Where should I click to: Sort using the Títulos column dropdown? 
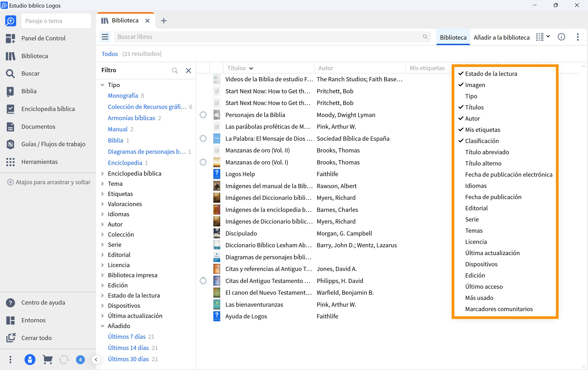[251, 68]
